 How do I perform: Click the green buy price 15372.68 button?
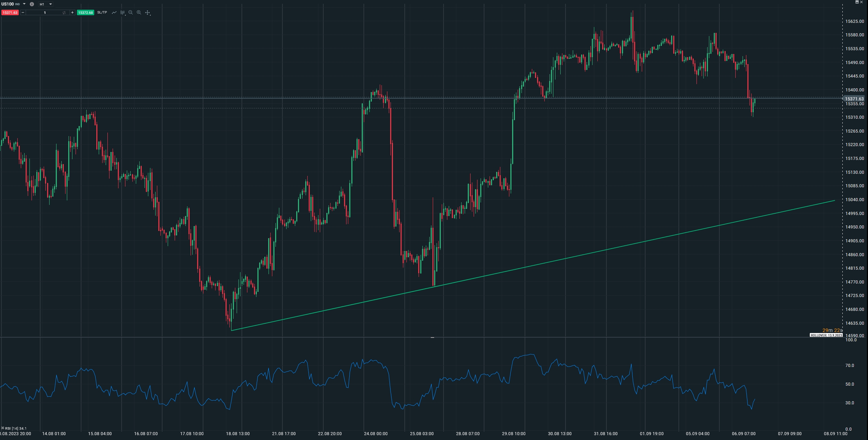tap(85, 12)
